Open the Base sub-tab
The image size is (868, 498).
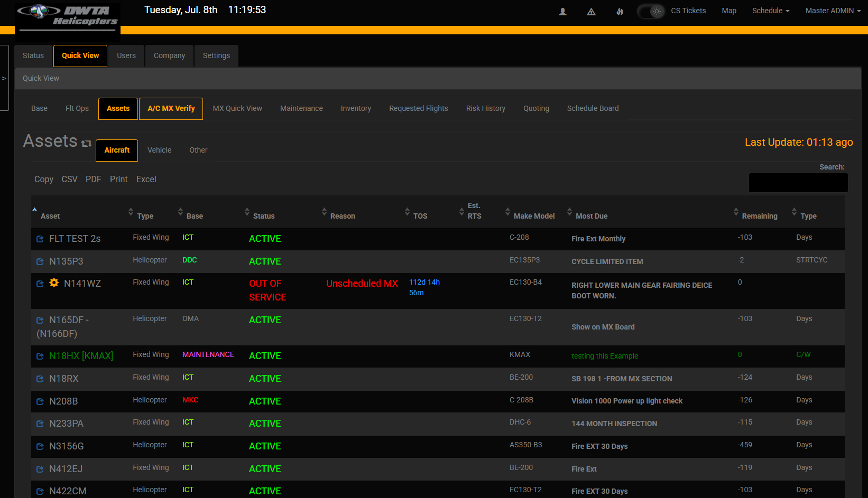(39, 108)
